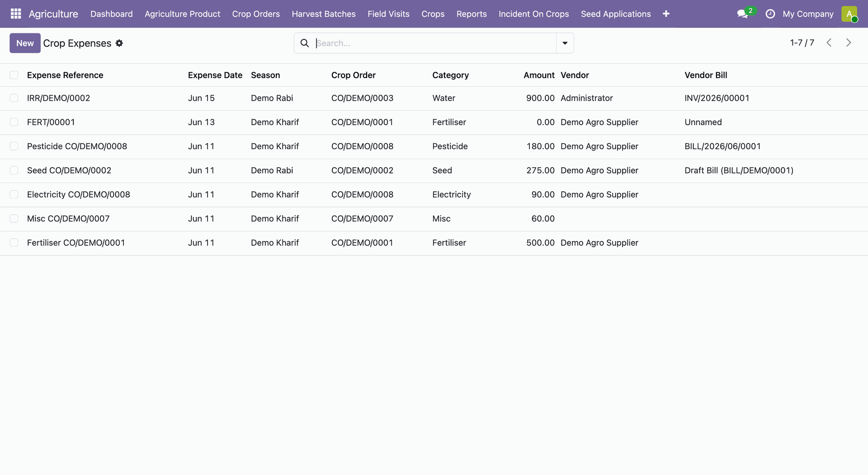Screen dimensions: 868x475
Task: Expand the search filter options dropdown
Action: tap(565, 43)
